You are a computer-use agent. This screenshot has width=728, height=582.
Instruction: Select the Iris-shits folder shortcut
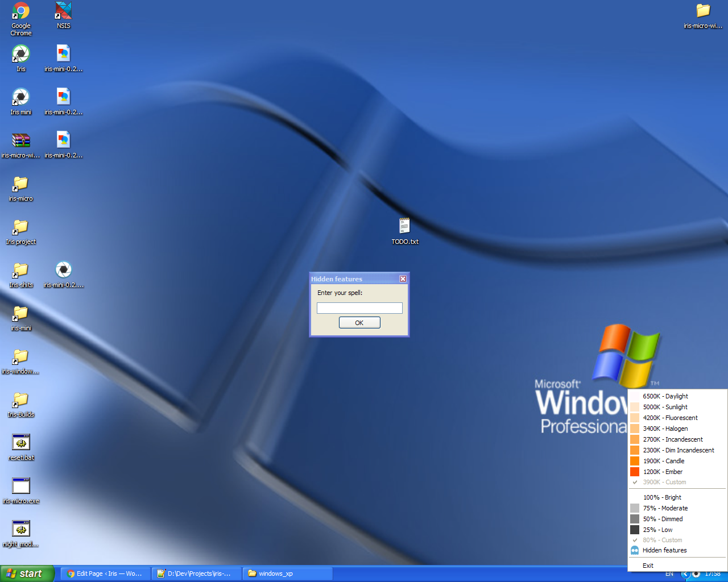click(x=21, y=275)
